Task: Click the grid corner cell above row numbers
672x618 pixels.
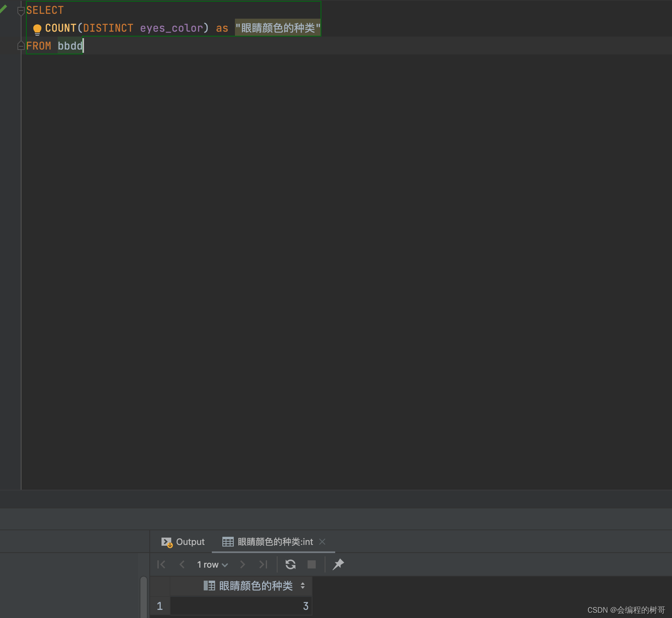Action: [160, 586]
